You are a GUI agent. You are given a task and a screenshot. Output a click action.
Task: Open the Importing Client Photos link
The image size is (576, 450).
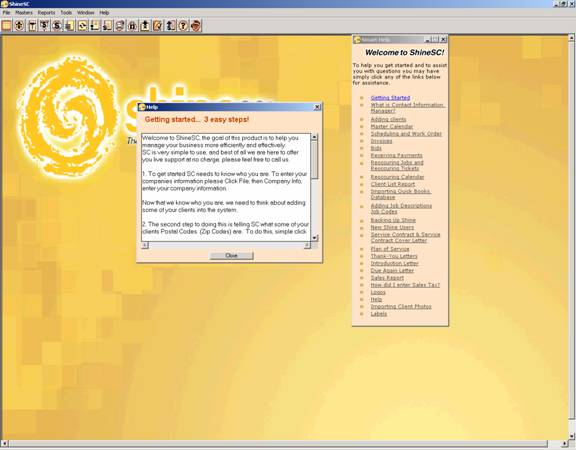pyautogui.click(x=401, y=306)
